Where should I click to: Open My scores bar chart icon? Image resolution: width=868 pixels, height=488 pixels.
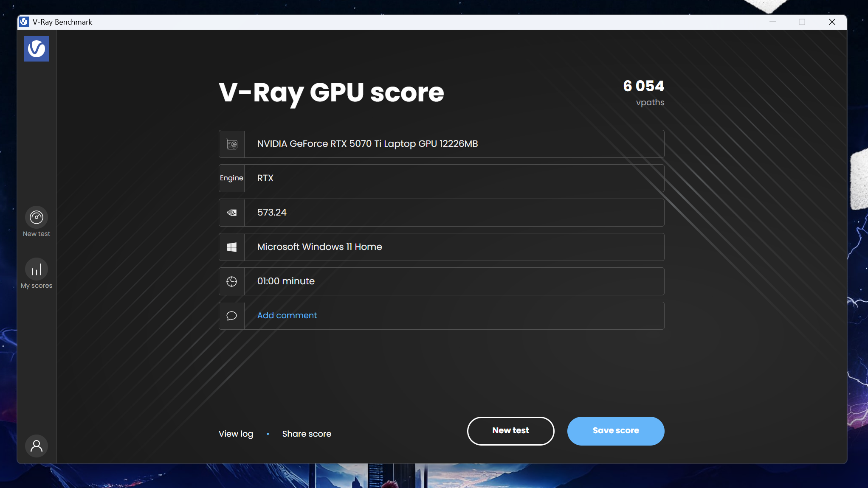[37, 269]
